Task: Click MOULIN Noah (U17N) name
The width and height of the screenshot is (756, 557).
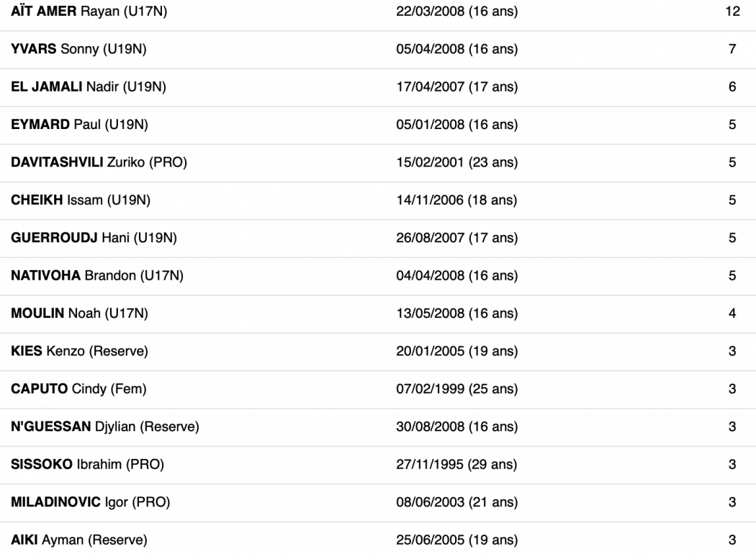Action: pyautogui.click(x=79, y=313)
